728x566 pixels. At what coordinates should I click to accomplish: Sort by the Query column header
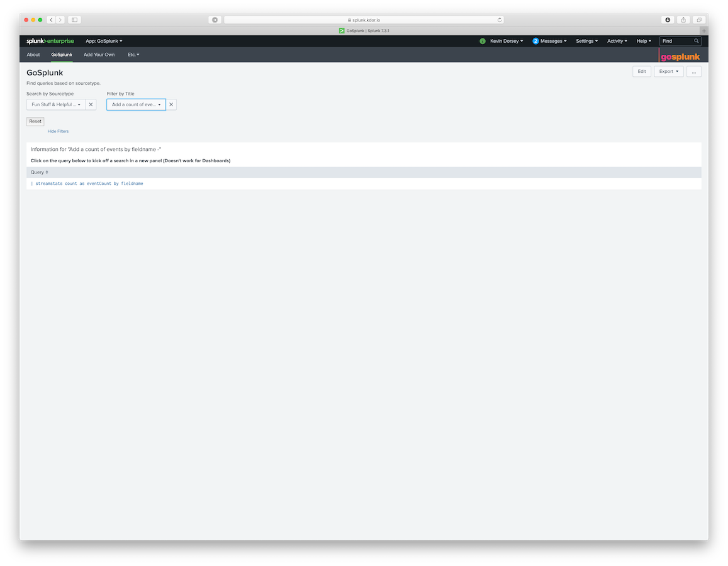39,172
